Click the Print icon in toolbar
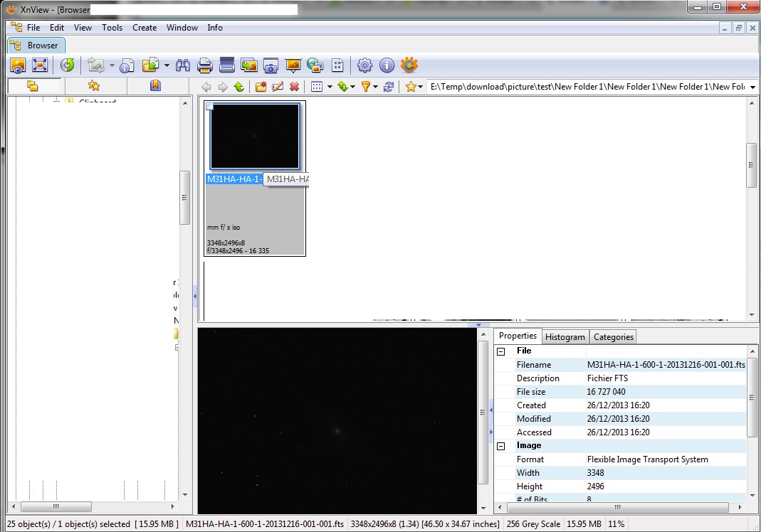761x532 pixels. pyautogui.click(x=205, y=65)
